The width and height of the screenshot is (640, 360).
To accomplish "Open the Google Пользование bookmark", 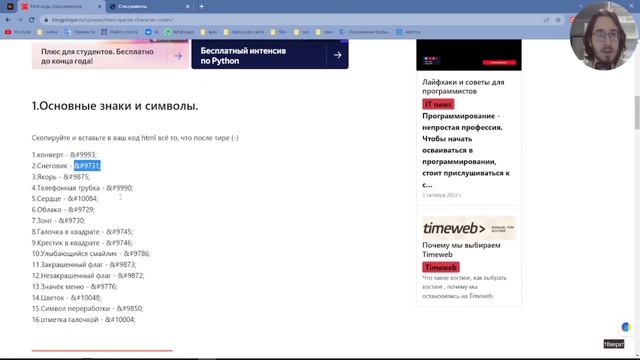I will tap(364, 32).
